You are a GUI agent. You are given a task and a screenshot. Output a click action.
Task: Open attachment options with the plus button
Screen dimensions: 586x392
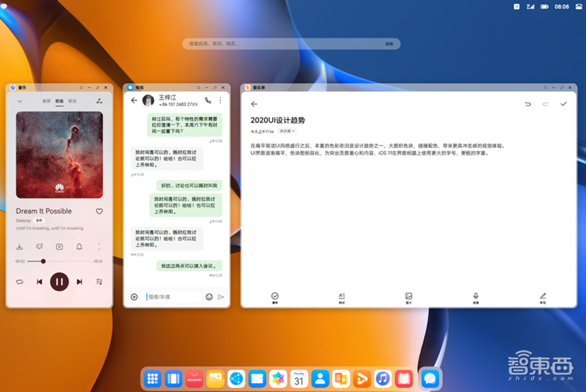pos(135,297)
